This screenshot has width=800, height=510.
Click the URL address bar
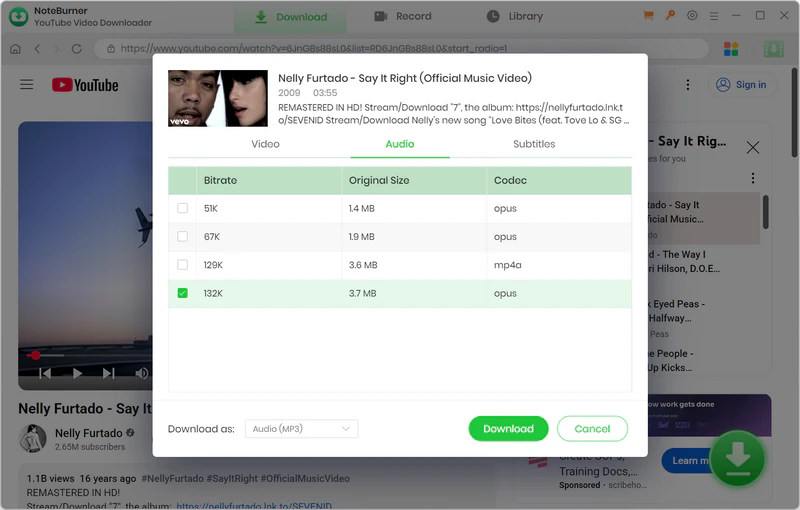tap(400, 48)
